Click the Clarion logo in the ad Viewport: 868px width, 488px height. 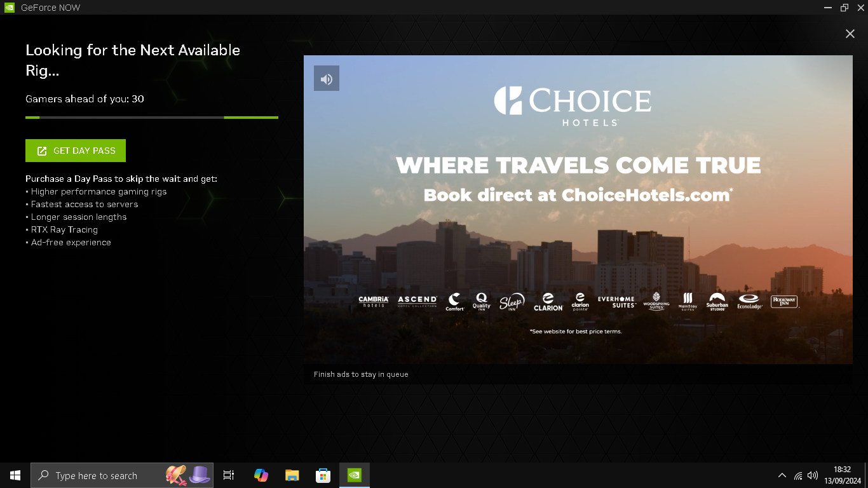point(548,302)
